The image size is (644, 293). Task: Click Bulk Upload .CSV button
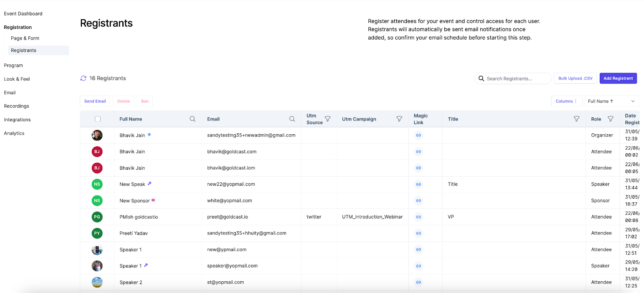[576, 78]
